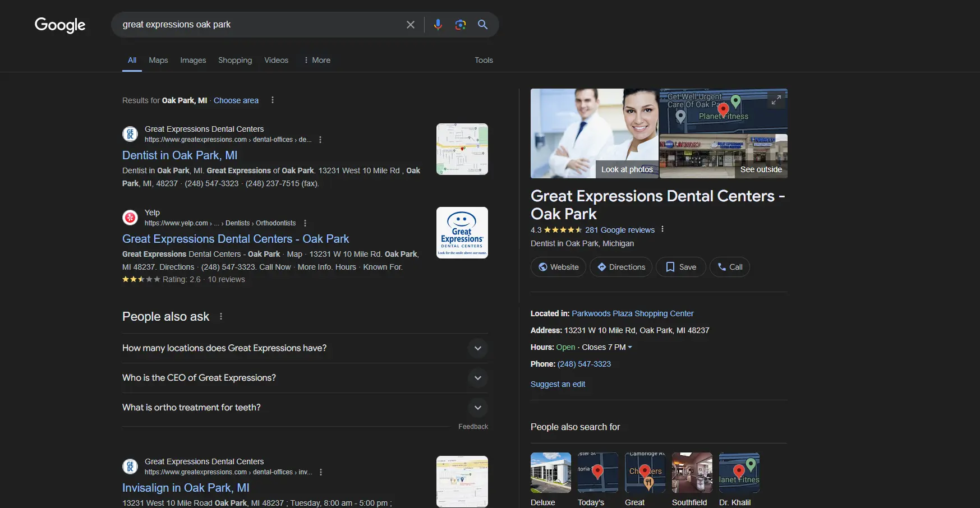The width and height of the screenshot is (980, 508).
Task: Open Deluxe thumbnail in People also search for
Action: click(x=551, y=473)
